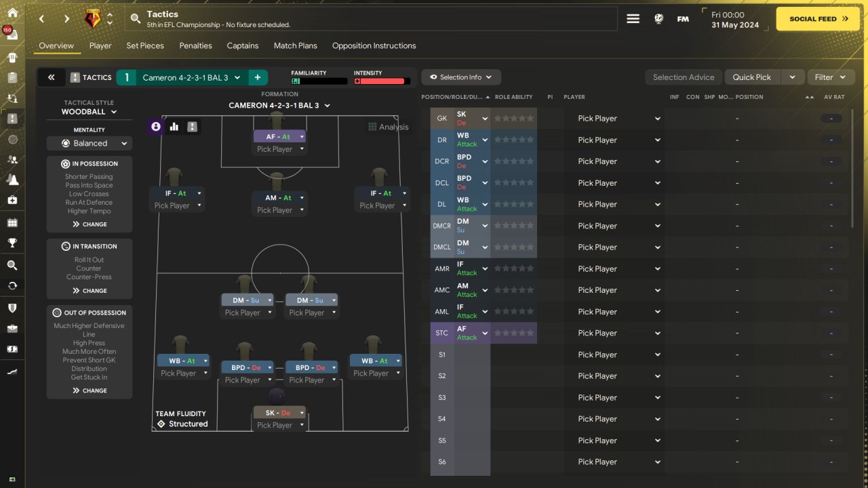Viewport: 868px width, 488px height.
Task: Open the Social Feed
Action: point(819,19)
